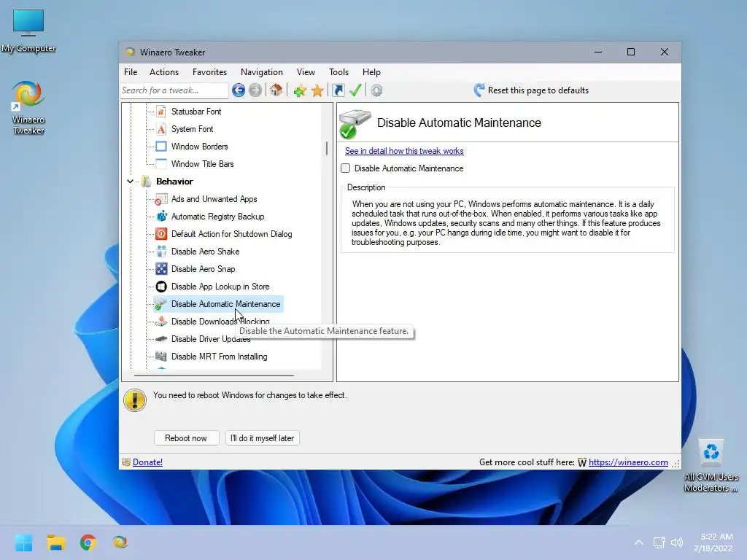Open settings gear icon in toolbar

coord(376,90)
